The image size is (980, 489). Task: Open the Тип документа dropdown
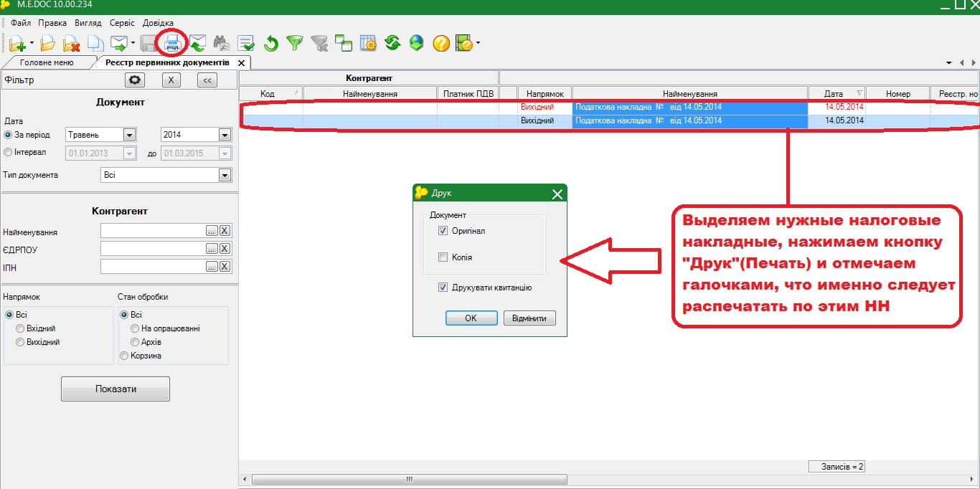pos(224,175)
